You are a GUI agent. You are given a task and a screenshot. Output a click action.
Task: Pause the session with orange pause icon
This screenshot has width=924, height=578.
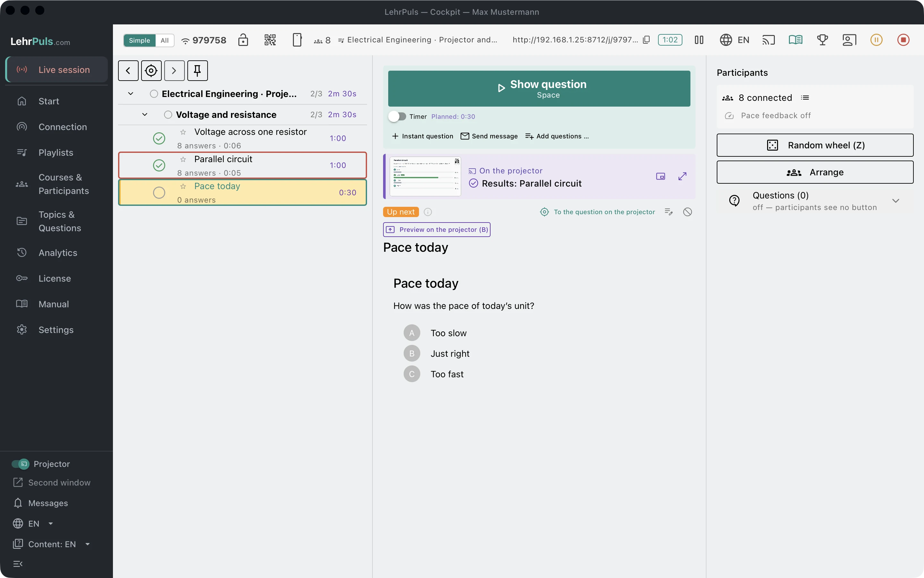coord(876,40)
